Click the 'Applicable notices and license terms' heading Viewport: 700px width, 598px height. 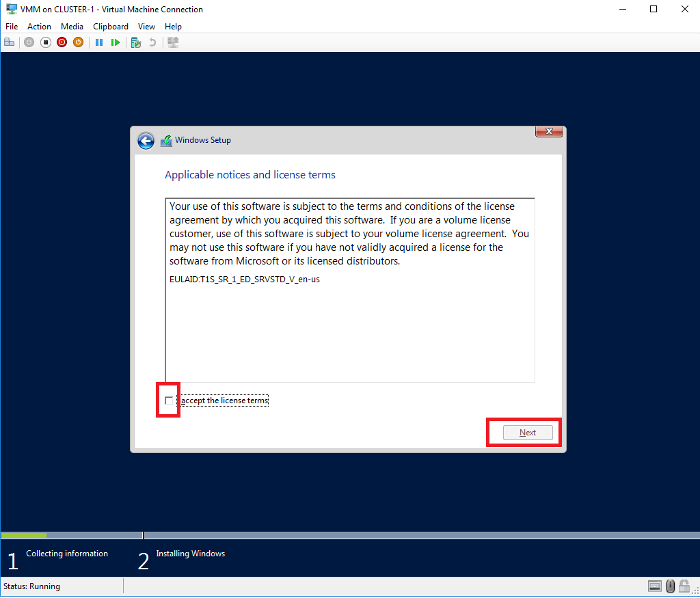(250, 175)
